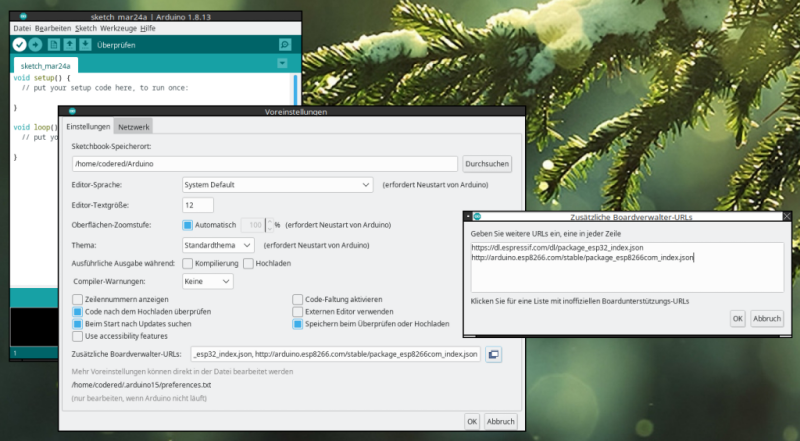Switch to the Netzwerk tab
Image resolution: width=800 pixels, height=441 pixels.
[x=134, y=127]
